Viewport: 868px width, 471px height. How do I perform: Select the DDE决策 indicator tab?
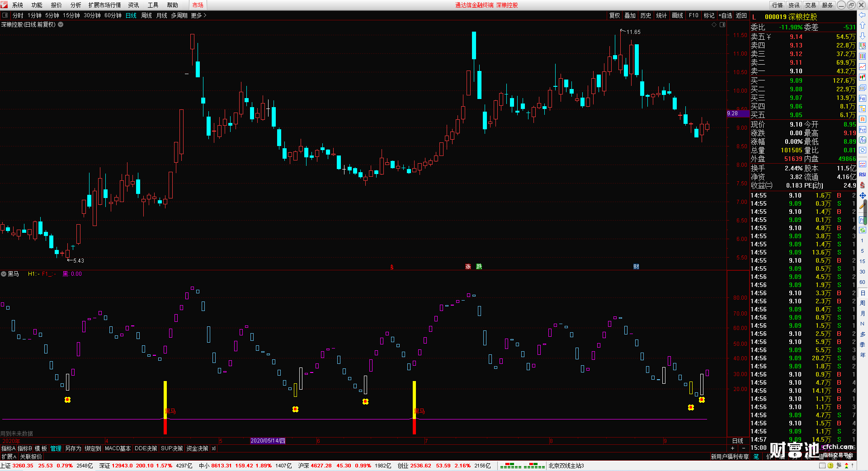click(146, 448)
